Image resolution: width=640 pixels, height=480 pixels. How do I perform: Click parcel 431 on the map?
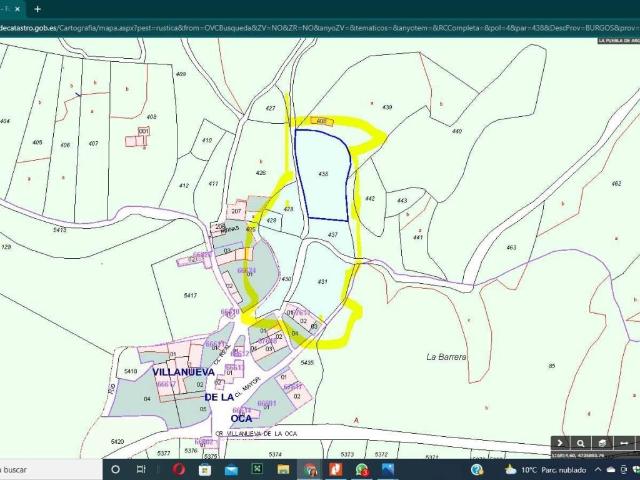coord(323,282)
